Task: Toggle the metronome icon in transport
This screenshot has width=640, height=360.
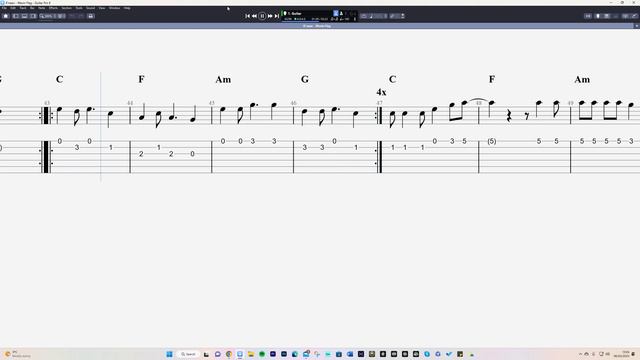Action: [x=342, y=13]
